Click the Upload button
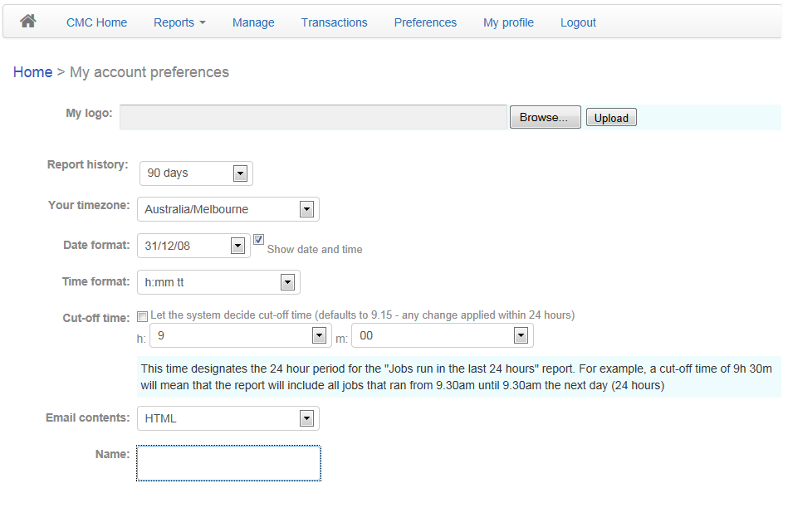788x532 pixels. 611,118
